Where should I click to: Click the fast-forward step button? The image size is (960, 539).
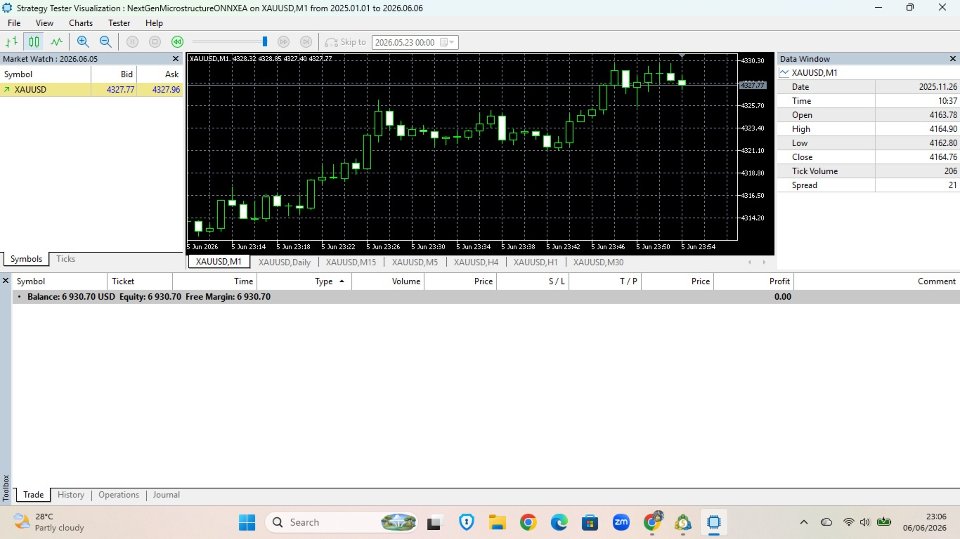tap(283, 42)
